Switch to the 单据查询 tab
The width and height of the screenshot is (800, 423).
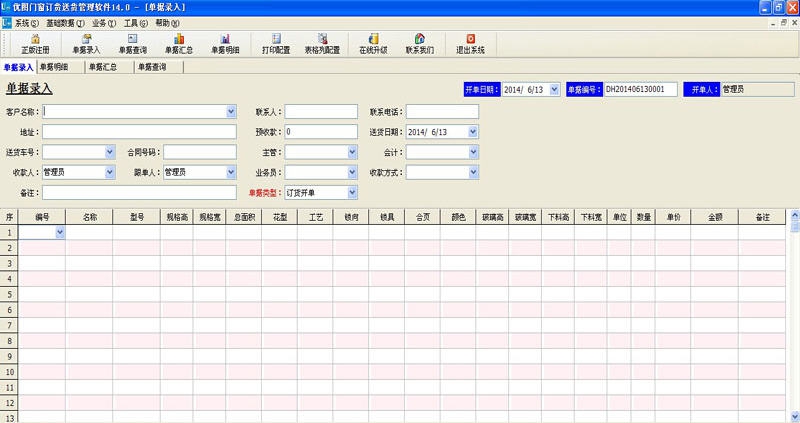point(149,67)
